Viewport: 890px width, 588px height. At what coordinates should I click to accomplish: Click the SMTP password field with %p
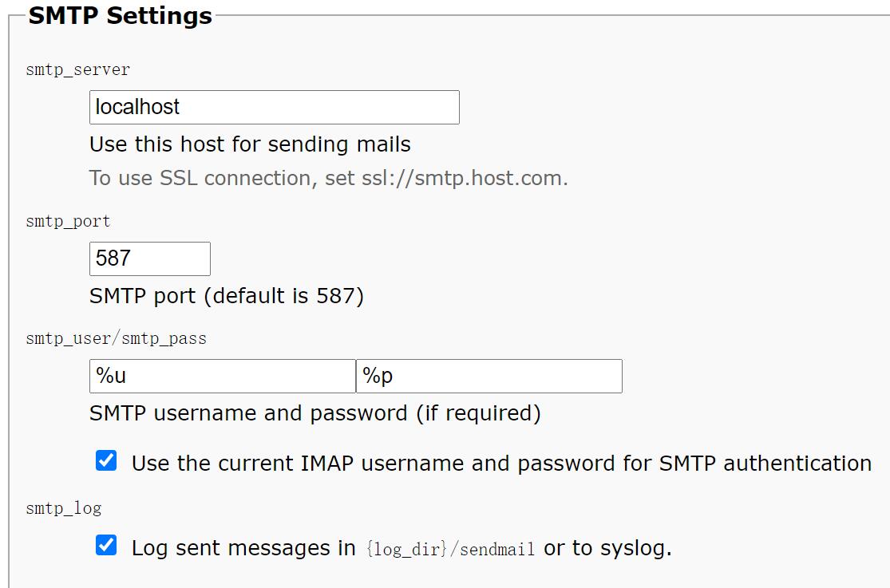[489, 376]
